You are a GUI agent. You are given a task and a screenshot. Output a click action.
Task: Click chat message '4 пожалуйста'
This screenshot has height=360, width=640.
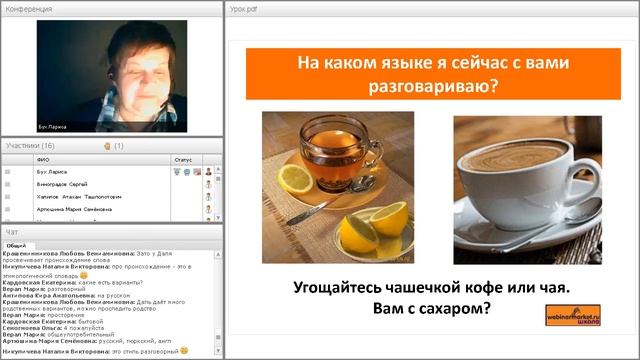pos(84,328)
